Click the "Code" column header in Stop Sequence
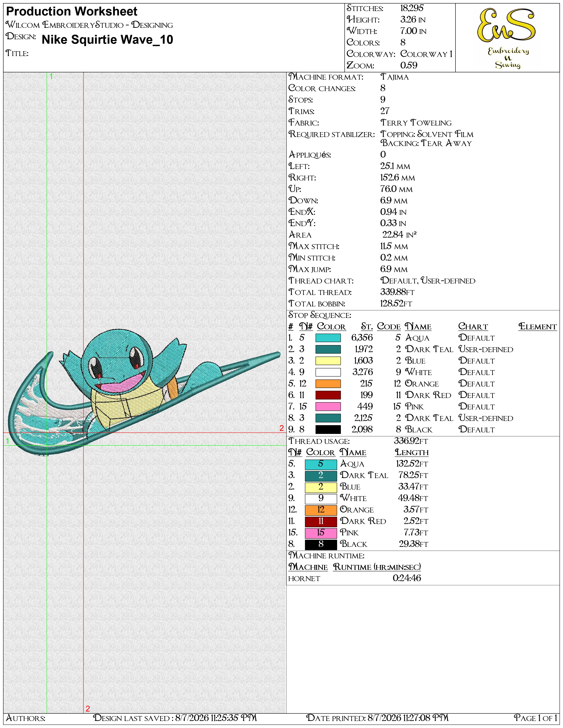The width and height of the screenshot is (563, 728). point(389,327)
